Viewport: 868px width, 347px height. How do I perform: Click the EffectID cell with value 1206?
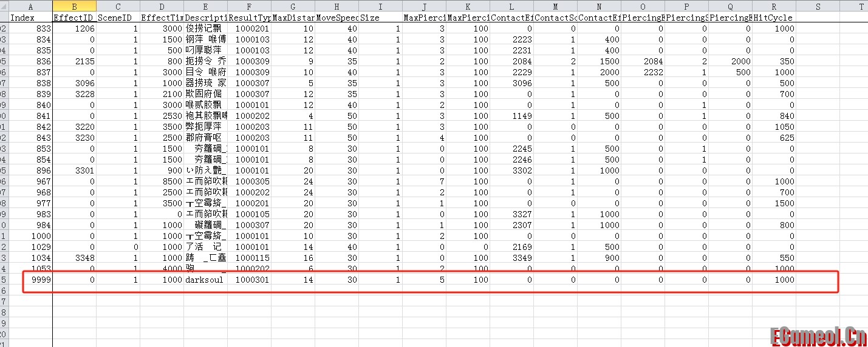click(x=74, y=29)
